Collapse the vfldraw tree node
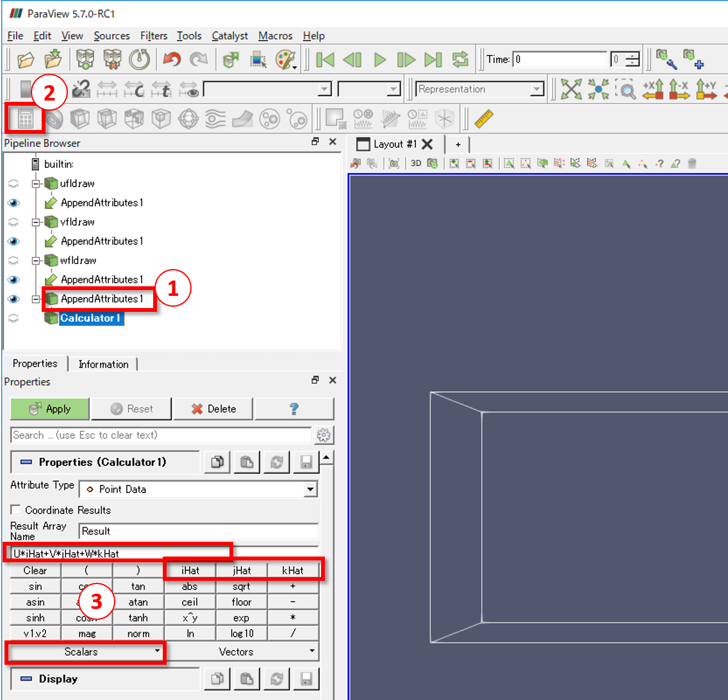 coord(36,222)
